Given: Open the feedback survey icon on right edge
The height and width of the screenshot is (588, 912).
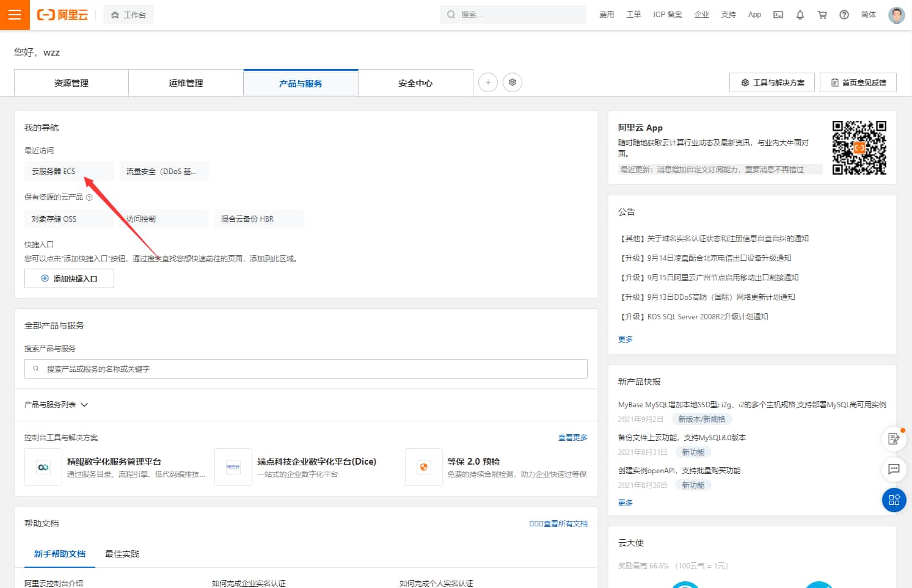Looking at the screenshot, I should pos(894,438).
